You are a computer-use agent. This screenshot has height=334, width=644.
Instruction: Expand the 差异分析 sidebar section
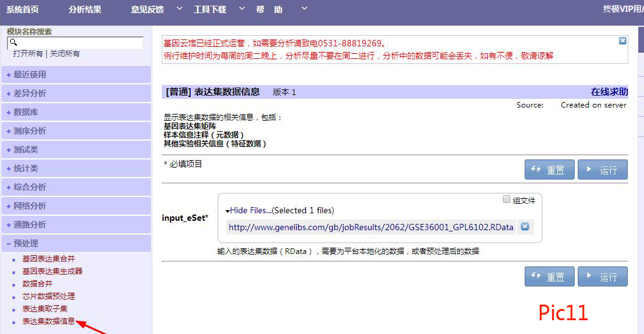30,93
